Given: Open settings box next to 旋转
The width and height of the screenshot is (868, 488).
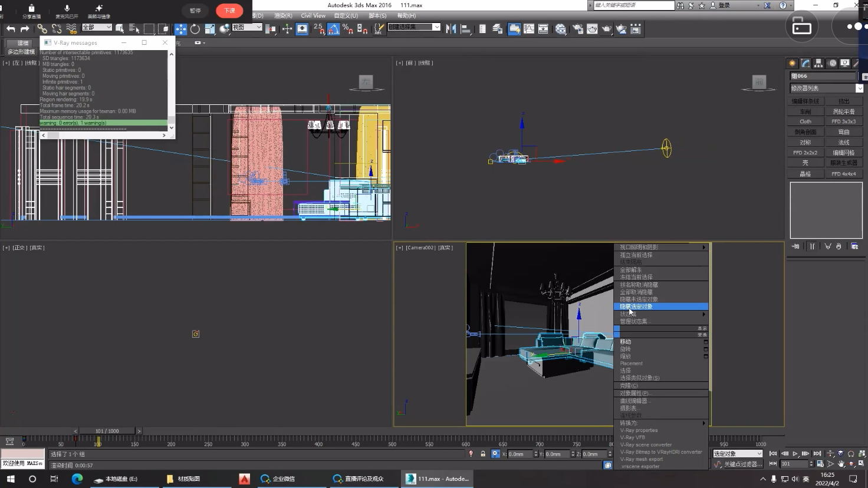Looking at the screenshot, I should 705,349.
